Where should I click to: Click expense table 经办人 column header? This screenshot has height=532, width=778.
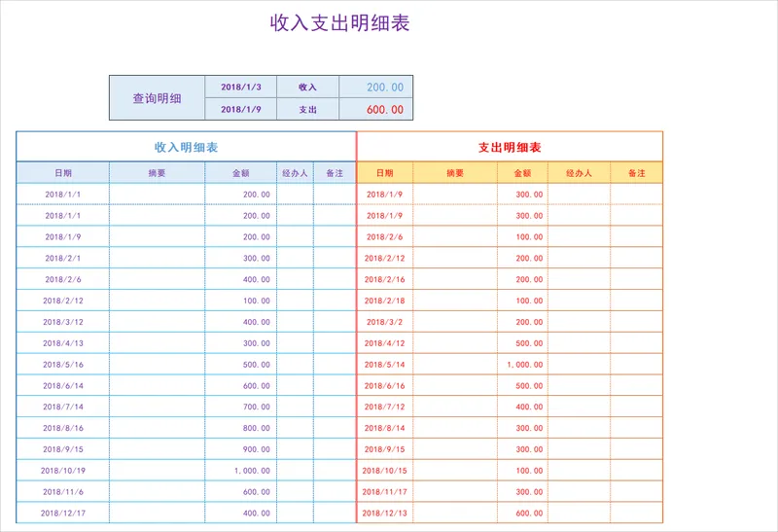(x=579, y=173)
